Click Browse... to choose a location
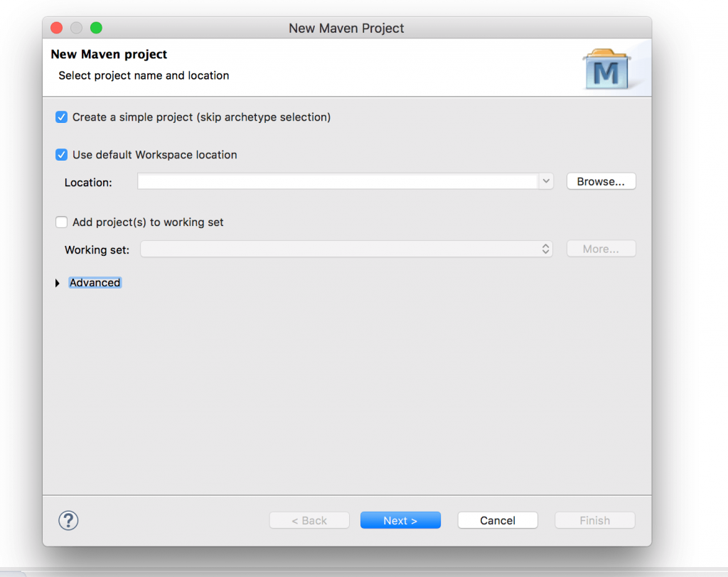Image resolution: width=728 pixels, height=577 pixels. point(601,182)
